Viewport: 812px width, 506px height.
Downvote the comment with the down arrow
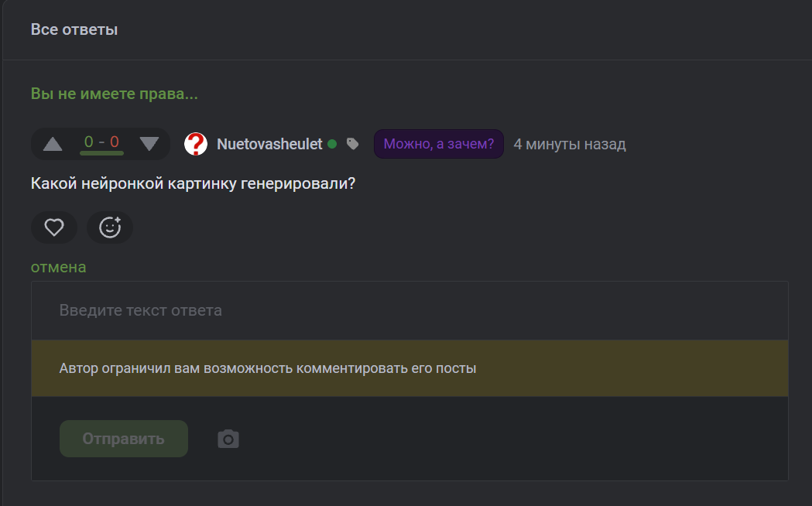pos(149,144)
